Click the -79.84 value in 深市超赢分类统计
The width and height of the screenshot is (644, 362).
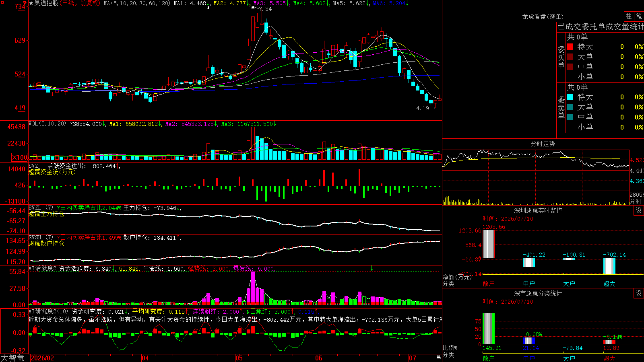point(573,348)
